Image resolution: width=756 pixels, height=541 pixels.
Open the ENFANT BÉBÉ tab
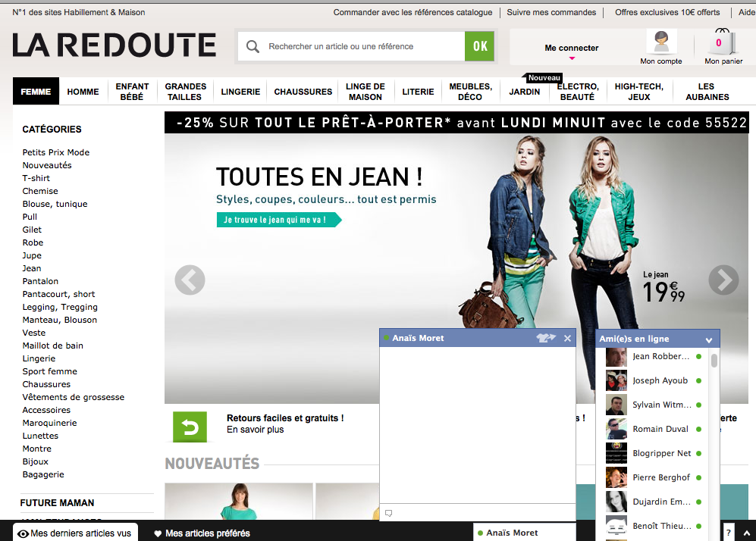tap(132, 92)
